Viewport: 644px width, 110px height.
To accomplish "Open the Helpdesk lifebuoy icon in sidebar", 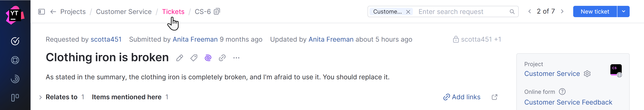I will (15, 60).
